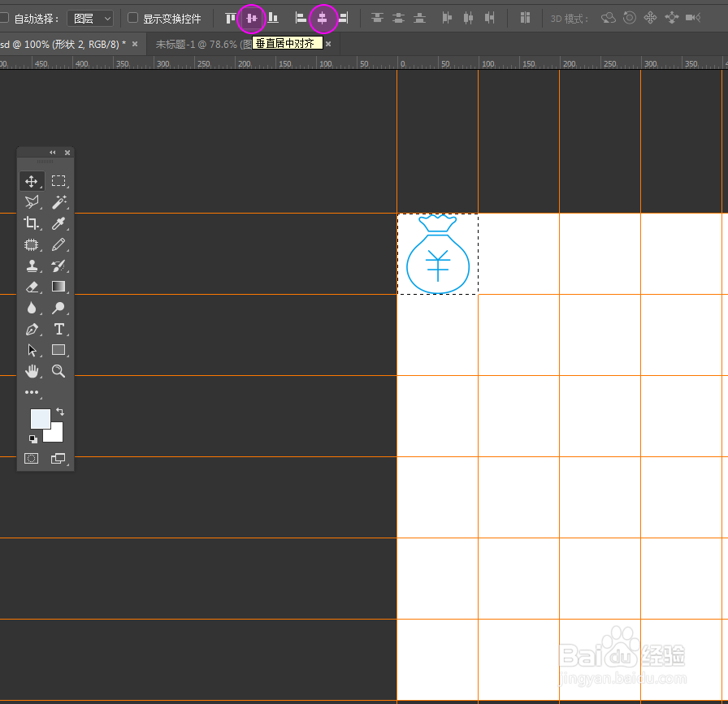This screenshot has height=704, width=728.
Task: Align right edges of layers
Action: pyautogui.click(x=343, y=18)
